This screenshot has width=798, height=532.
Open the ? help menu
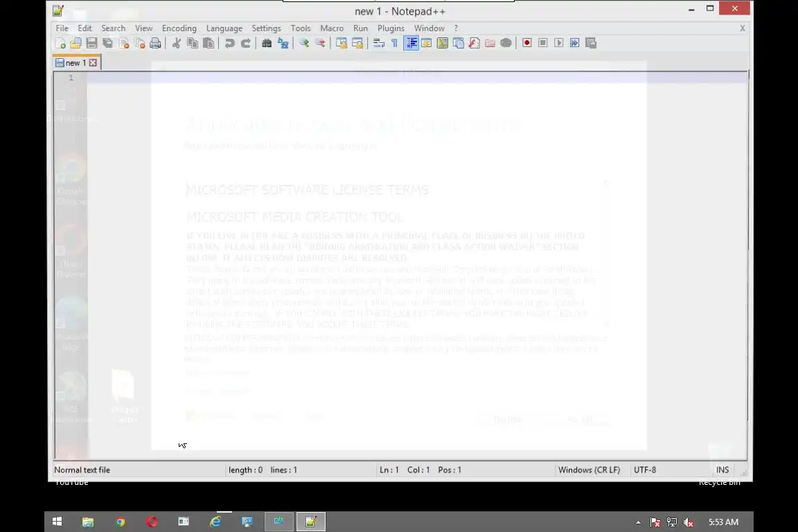456,28
